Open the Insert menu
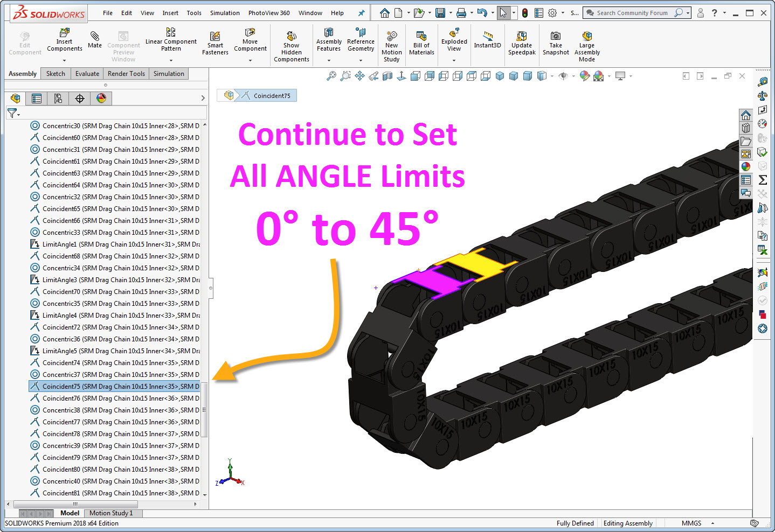The height and width of the screenshot is (532, 775). click(x=170, y=13)
